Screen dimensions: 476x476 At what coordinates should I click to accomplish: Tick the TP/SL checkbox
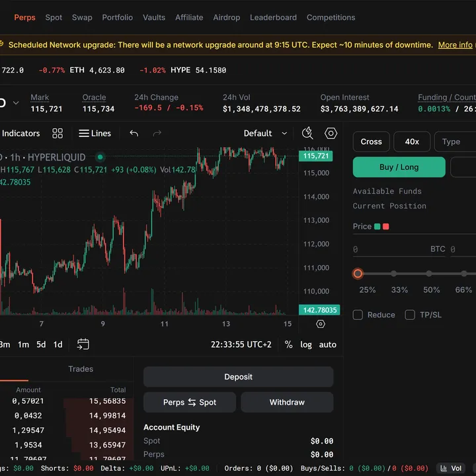click(x=410, y=315)
